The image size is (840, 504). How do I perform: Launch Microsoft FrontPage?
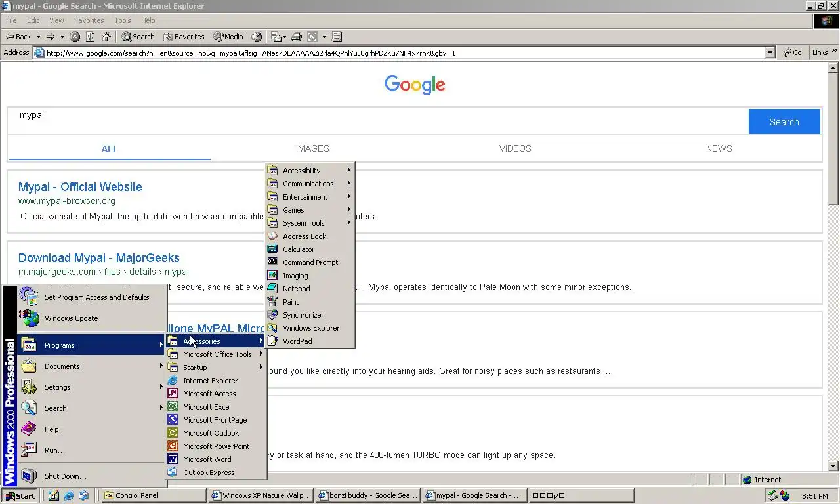pos(215,419)
